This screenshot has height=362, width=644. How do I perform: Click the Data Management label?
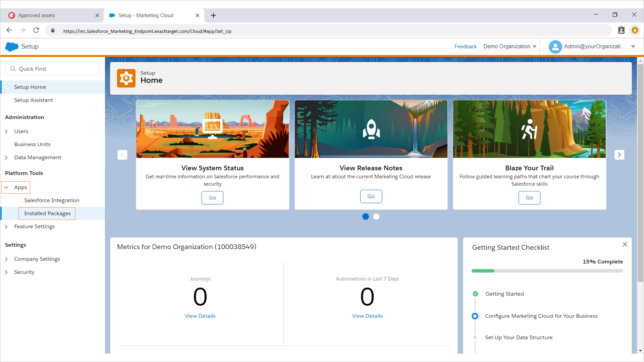tap(38, 158)
